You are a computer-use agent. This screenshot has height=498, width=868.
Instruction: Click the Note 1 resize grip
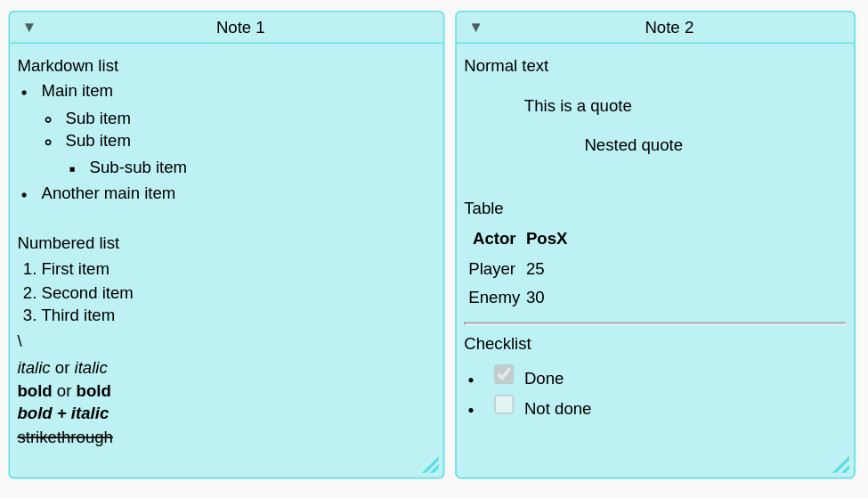(431, 465)
